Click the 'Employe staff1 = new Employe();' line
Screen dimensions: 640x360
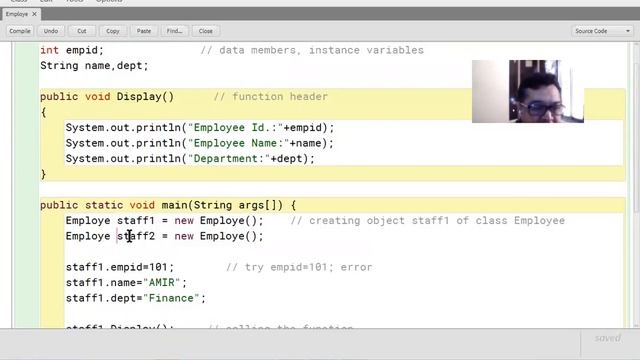pyautogui.click(x=164, y=221)
